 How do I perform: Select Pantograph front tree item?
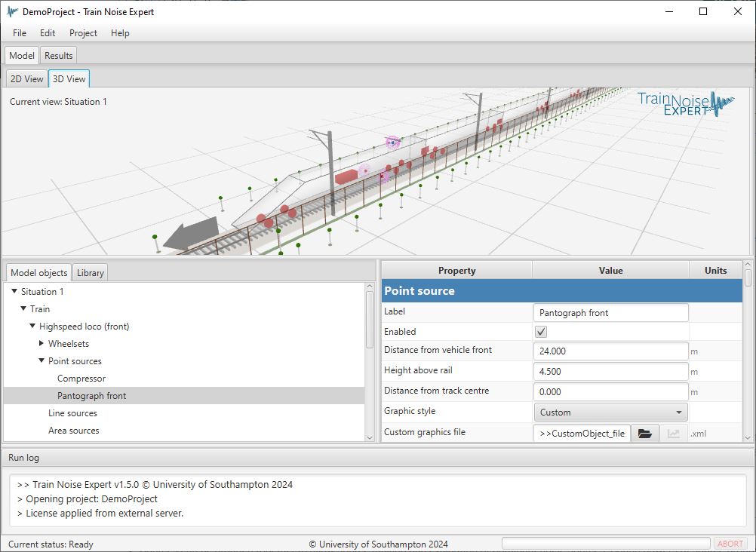click(91, 396)
